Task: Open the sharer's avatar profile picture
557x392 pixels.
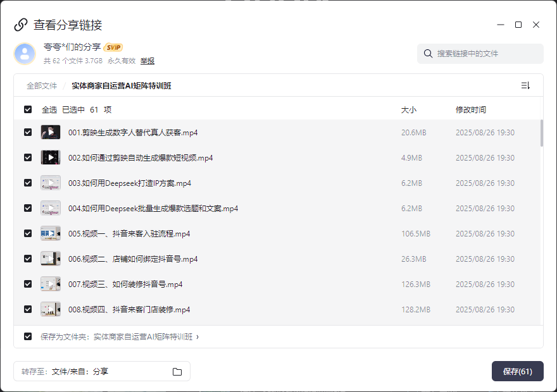Action: point(25,54)
